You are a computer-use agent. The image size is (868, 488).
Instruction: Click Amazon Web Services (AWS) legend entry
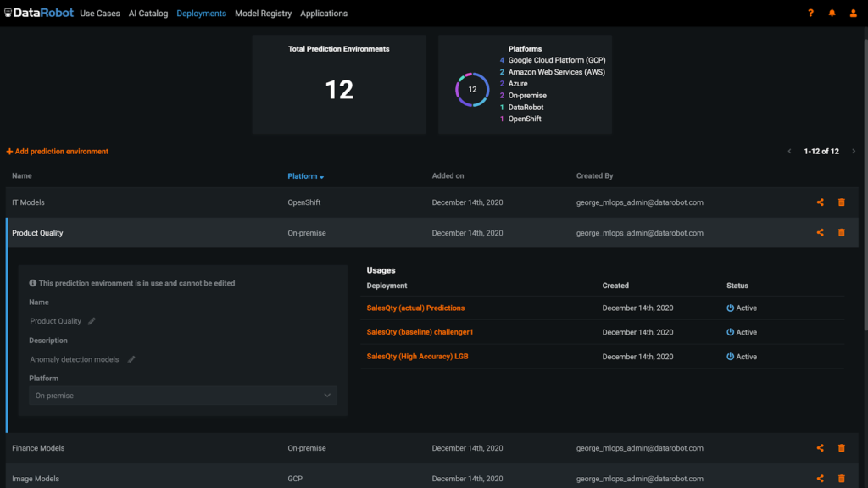point(556,72)
